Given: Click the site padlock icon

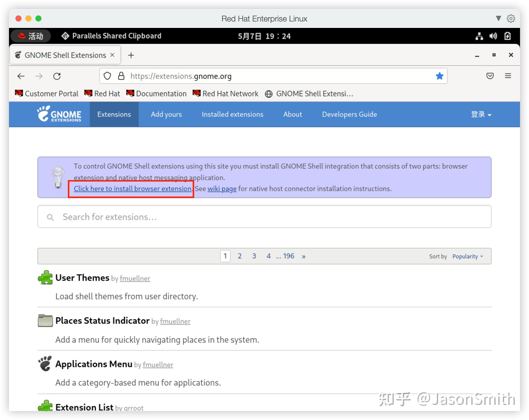Looking at the screenshot, I should coord(121,76).
